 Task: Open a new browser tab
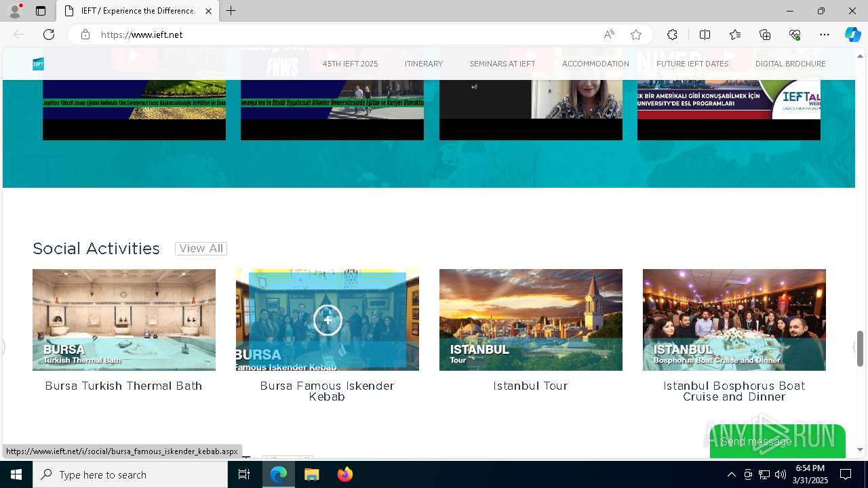coord(231,11)
